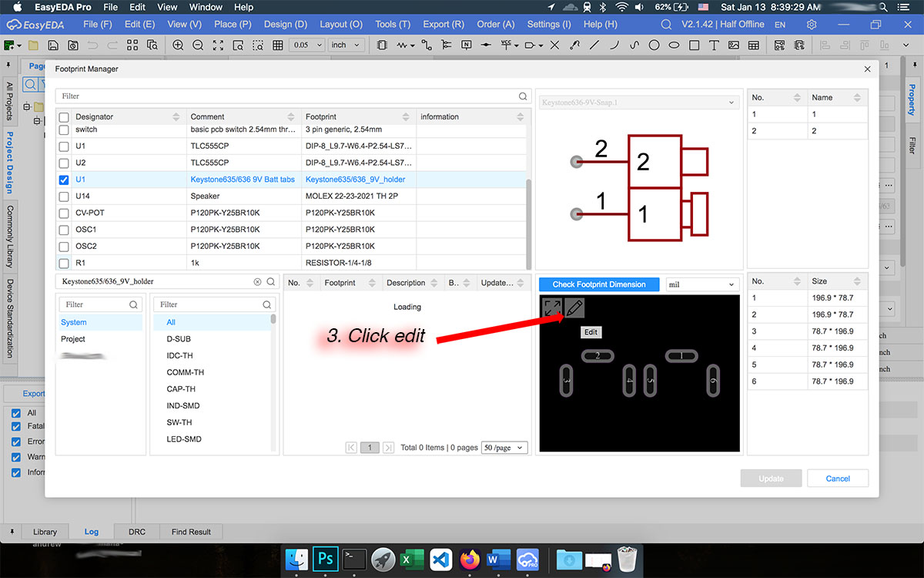Image resolution: width=924 pixels, height=578 pixels.
Task: Click the component table Filter input field
Action: (293, 96)
